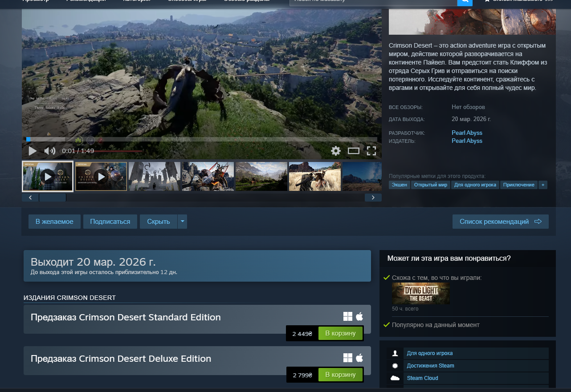Click the Схожа с тем, во что вы играли text

(x=436, y=278)
